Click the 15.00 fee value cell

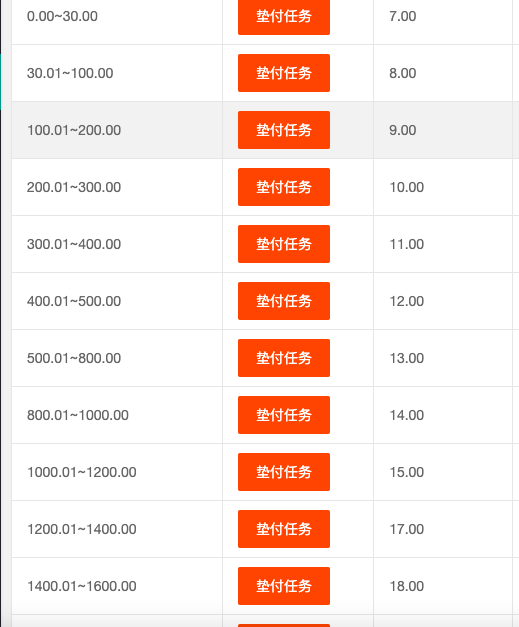click(443, 472)
